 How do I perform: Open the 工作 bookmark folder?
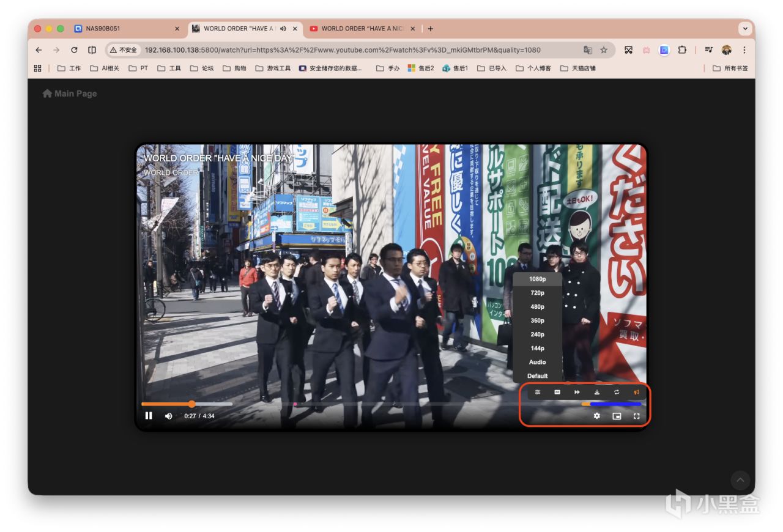point(69,68)
